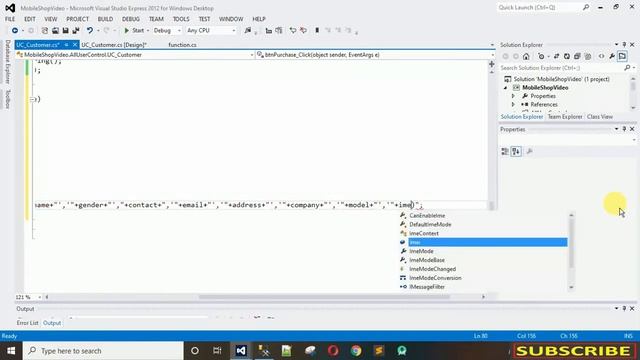Click the Solution Explorer Refresh icon
This screenshot has width=640, height=360.
(x=567, y=56)
